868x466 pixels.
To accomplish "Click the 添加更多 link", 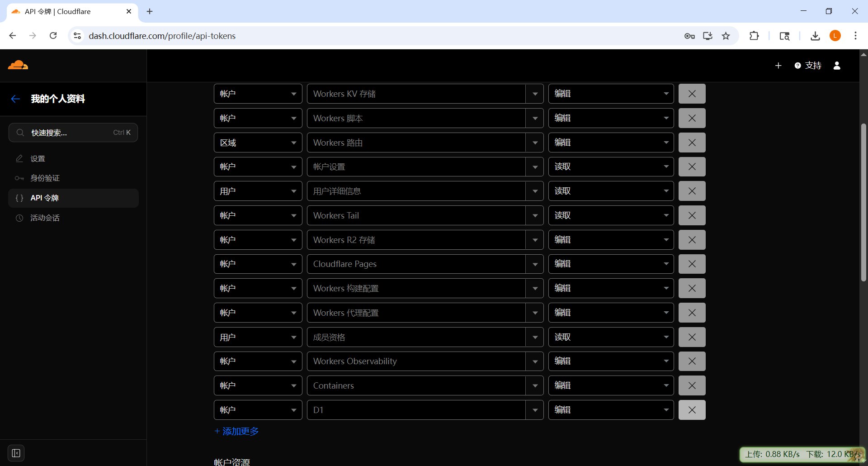I will click(x=236, y=431).
